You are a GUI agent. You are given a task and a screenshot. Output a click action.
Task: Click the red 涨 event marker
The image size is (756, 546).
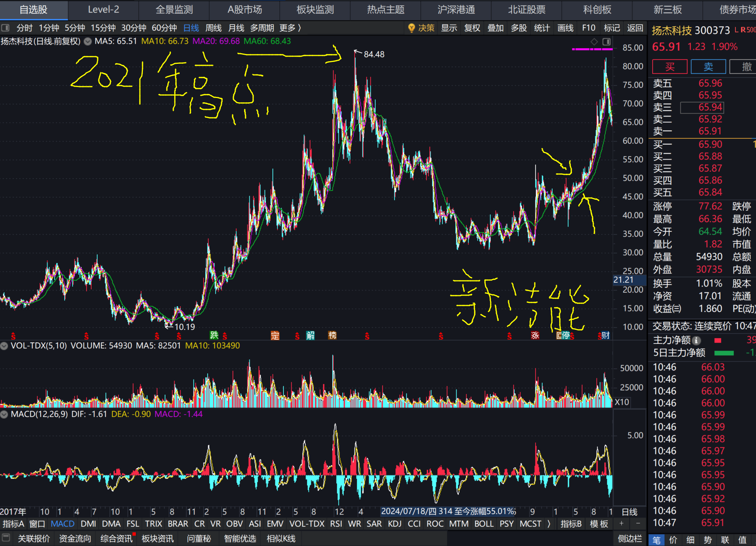[535, 336]
